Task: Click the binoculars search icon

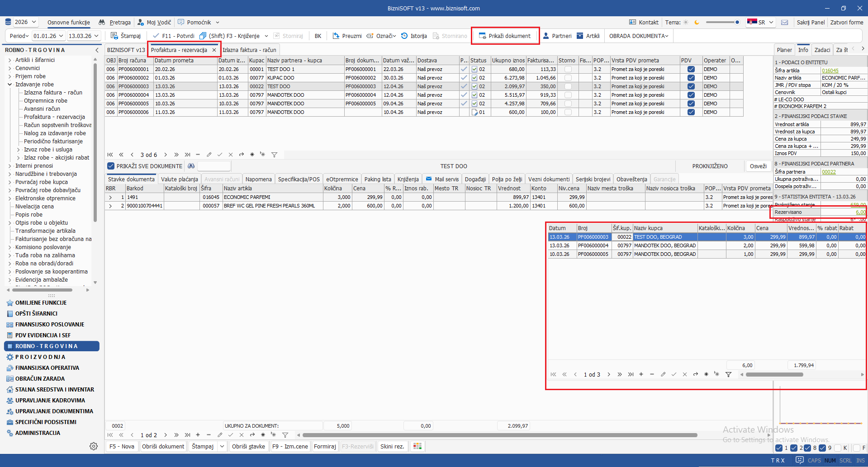Action: coord(191,166)
